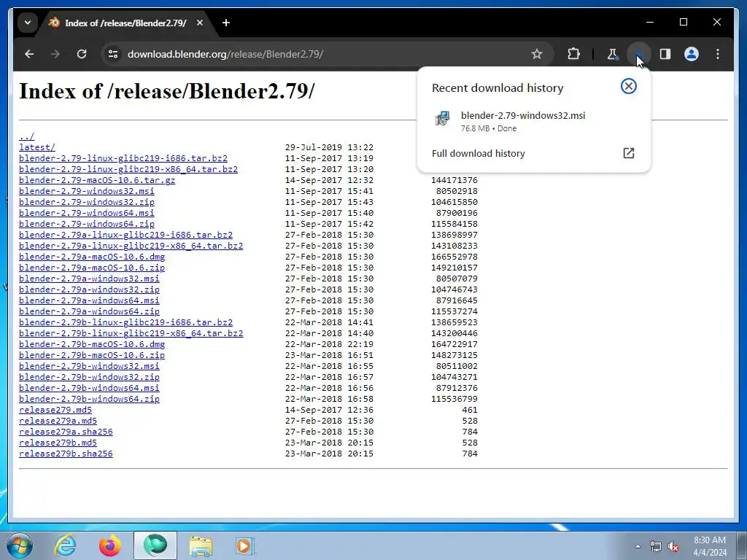Download blender-2.79a-windows32.msi
The width and height of the screenshot is (747, 560).
pyautogui.click(x=90, y=279)
